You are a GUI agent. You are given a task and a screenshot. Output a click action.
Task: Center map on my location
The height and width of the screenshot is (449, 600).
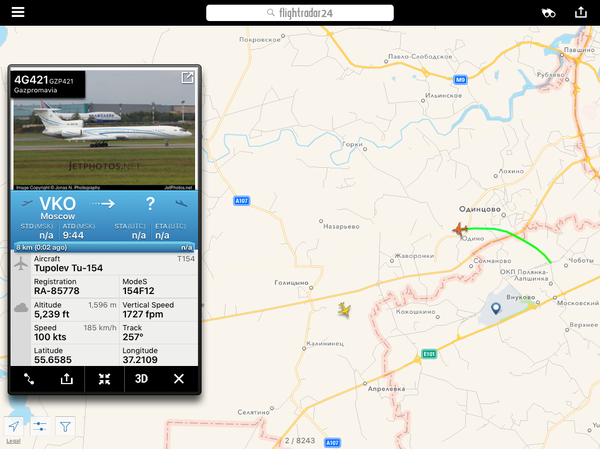click(14, 426)
